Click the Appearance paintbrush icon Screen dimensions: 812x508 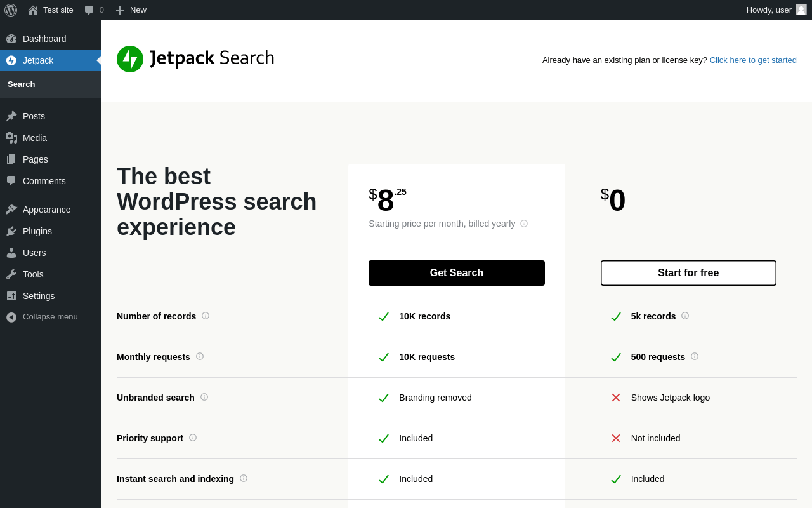(x=11, y=210)
